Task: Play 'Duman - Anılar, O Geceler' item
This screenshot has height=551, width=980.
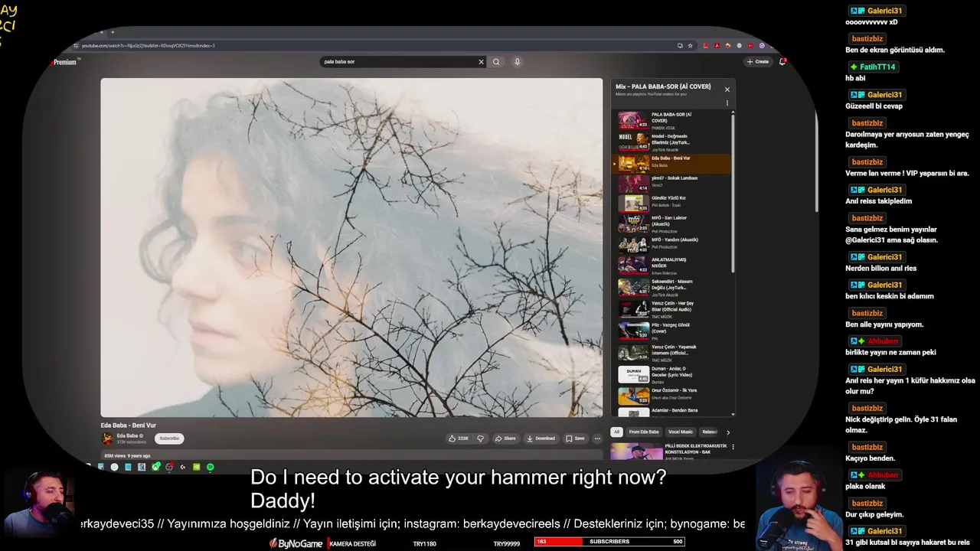Action: (671, 374)
